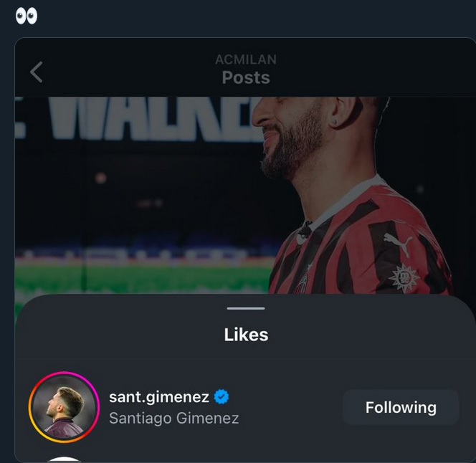Click the eyes emoji above the post
This screenshot has width=476, height=463.
27,16
